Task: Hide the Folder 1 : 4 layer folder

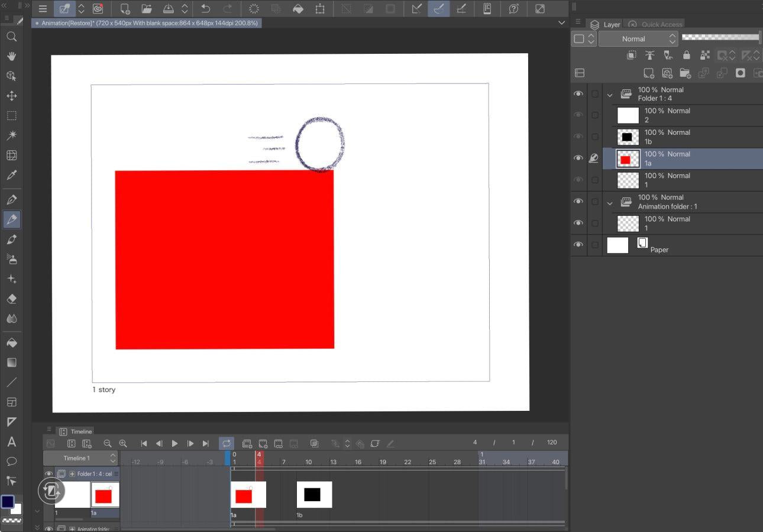Action: (578, 94)
